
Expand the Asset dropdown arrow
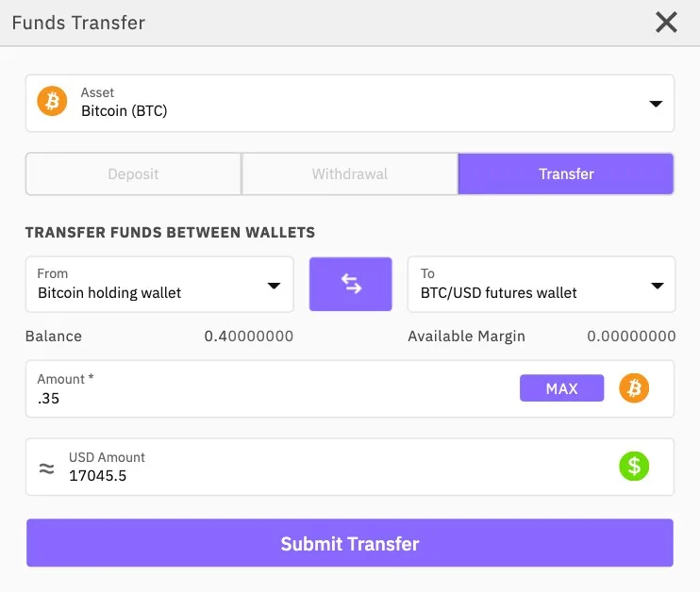(656, 104)
